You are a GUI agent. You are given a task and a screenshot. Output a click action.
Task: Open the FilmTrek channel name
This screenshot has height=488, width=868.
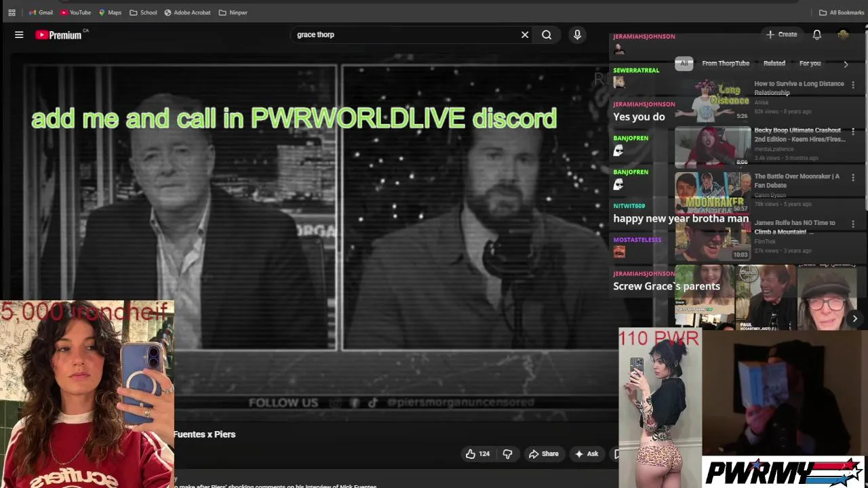[765, 241]
